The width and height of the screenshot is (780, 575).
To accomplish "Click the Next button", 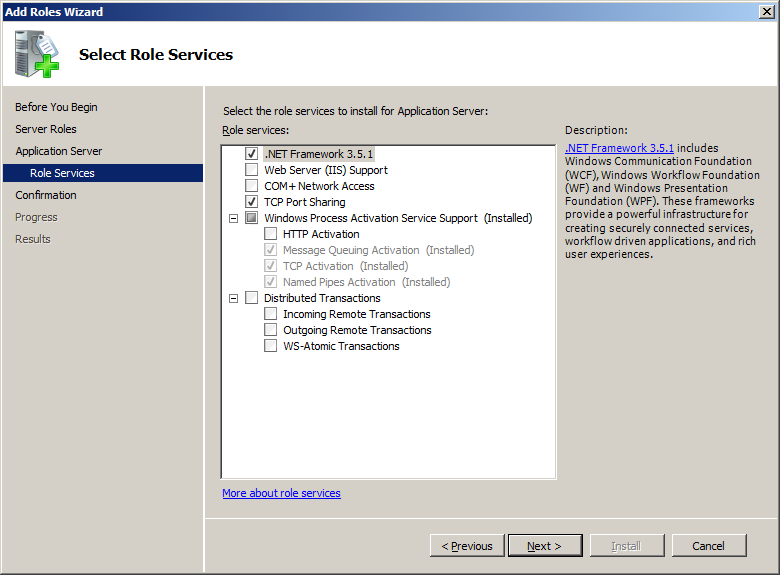I will click(544, 545).
